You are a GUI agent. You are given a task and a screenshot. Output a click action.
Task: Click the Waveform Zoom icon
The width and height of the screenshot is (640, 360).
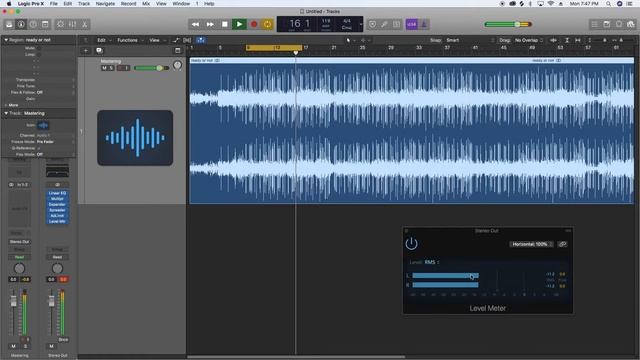pyautogui.click(x=553, y=40)
